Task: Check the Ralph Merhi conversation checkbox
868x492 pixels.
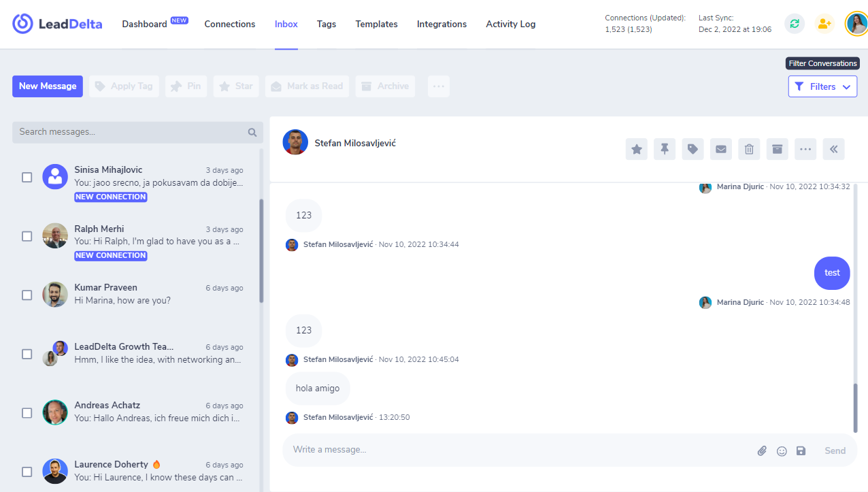Action: [27, 236]
